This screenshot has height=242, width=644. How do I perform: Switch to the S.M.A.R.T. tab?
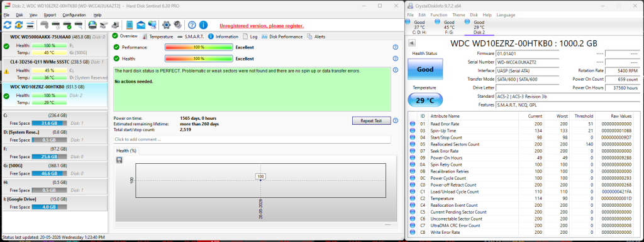[191, 37]
